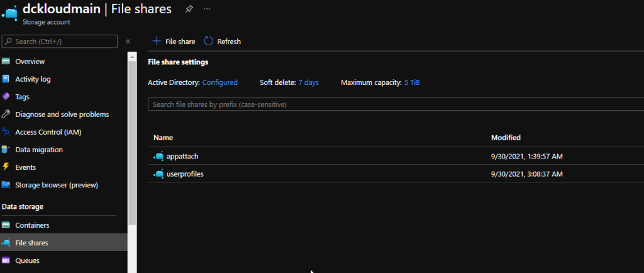Click the dckloudmain | File shares title
Viewport: 644px width, 273px height.
click(x=97, y=9)
